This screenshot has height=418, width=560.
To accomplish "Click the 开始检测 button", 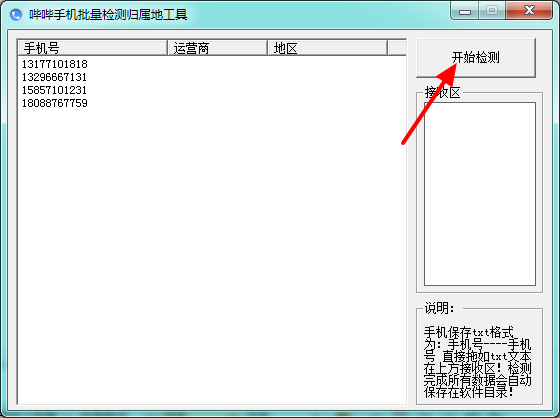I will pos(476,58).
